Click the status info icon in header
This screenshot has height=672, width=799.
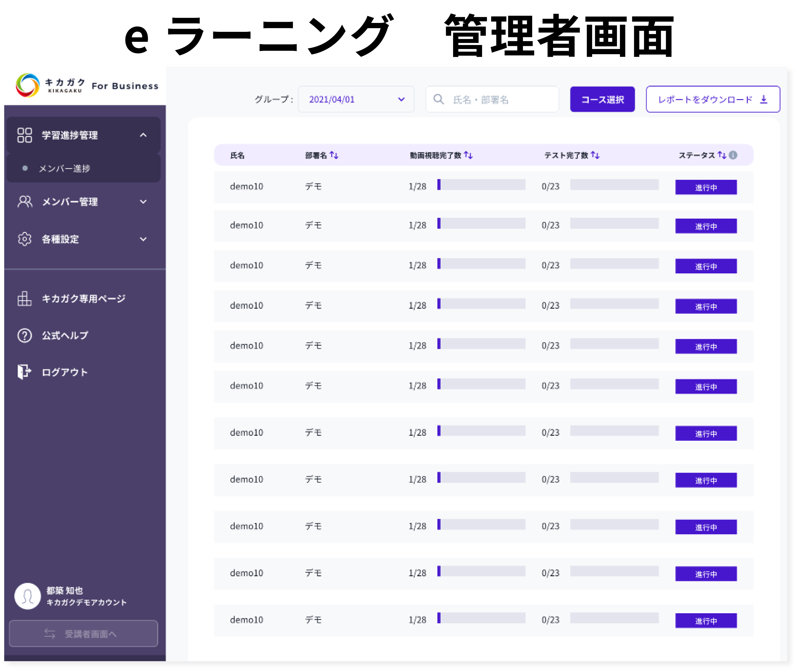[x=733, y=155]
